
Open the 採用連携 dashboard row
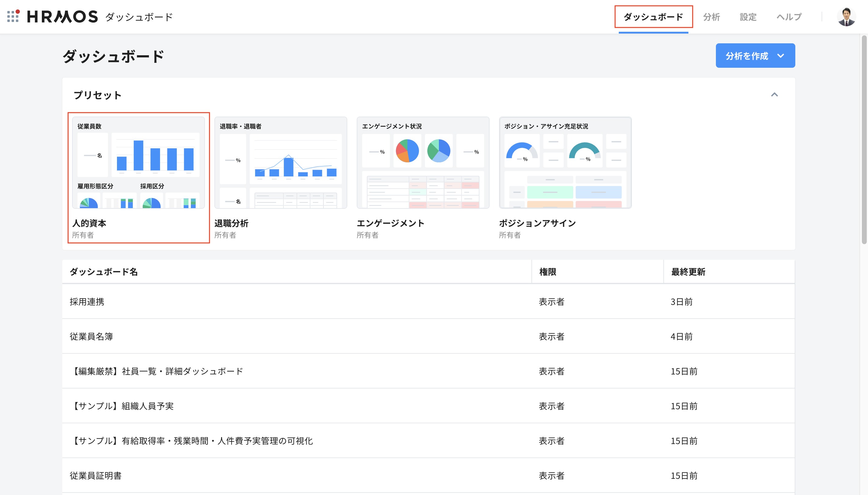tap(87, 302)
